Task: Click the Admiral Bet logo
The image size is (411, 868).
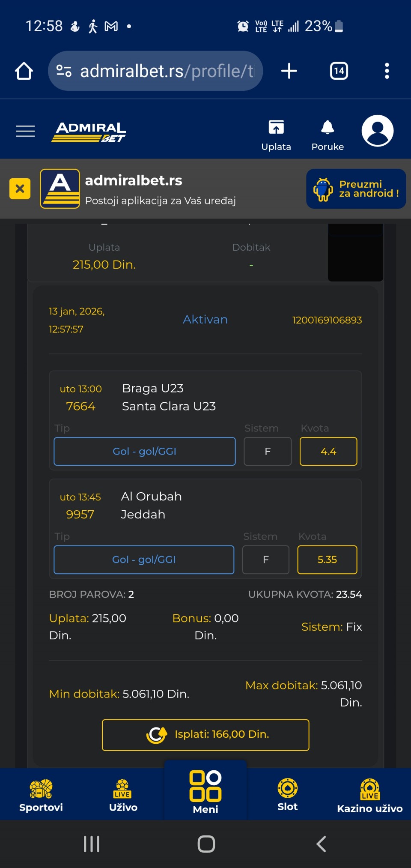Action: [x=89, y=132]
